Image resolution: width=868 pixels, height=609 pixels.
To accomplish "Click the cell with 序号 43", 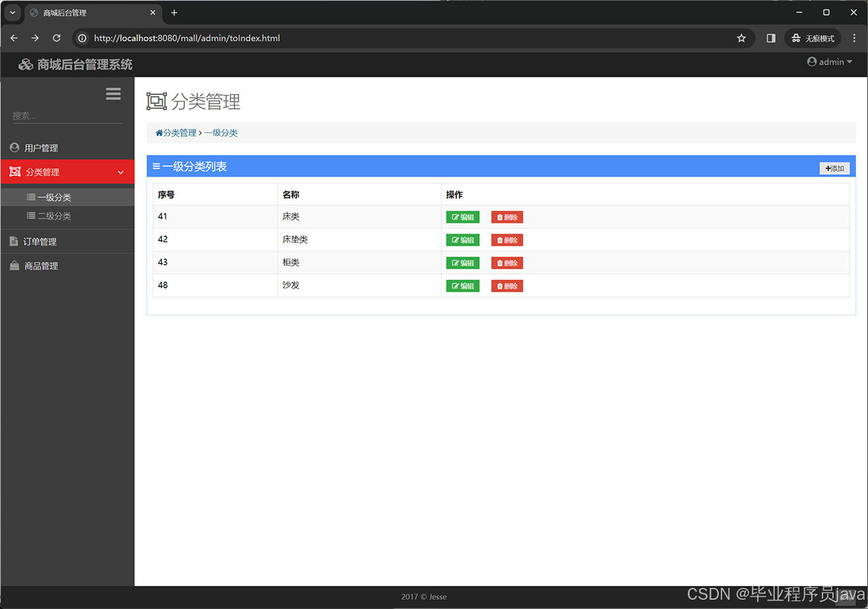I will [x=215, y=263].
